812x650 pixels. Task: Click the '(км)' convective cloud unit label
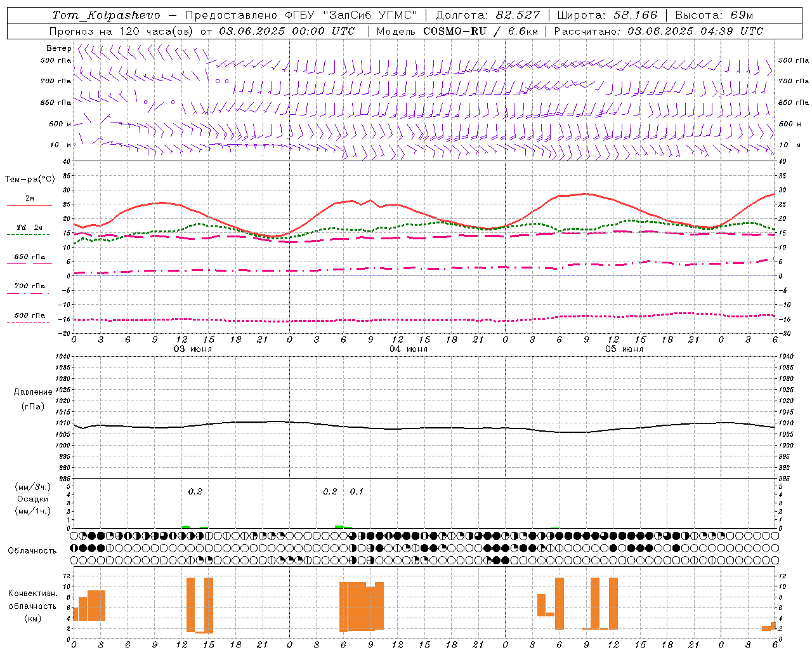pyautogui.click(x=33, y=618)
